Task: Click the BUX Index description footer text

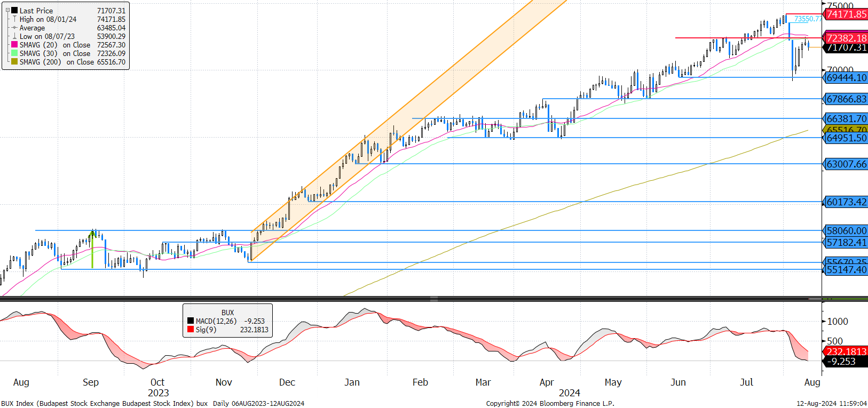Action: tap(104, 404)
